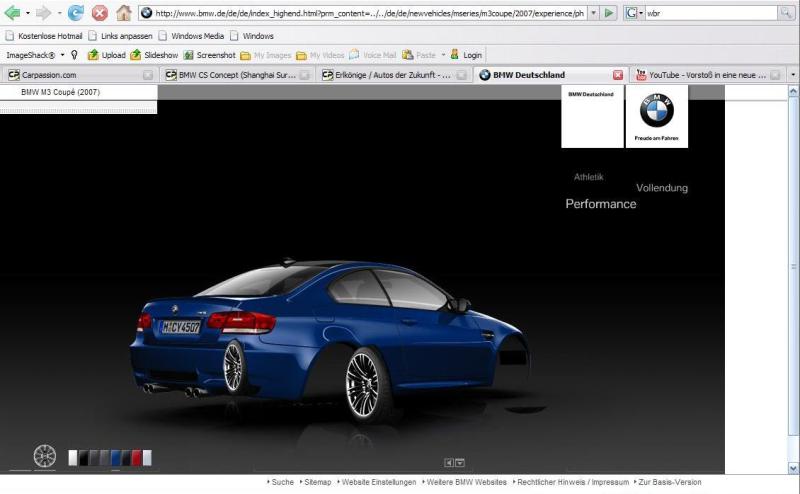Click into the browser search field

[710, 13]
